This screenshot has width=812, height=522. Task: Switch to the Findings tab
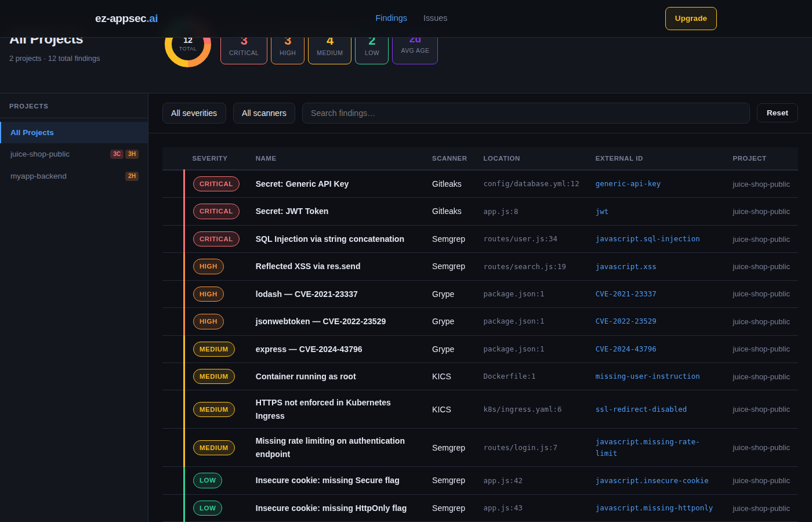(391, 19)
